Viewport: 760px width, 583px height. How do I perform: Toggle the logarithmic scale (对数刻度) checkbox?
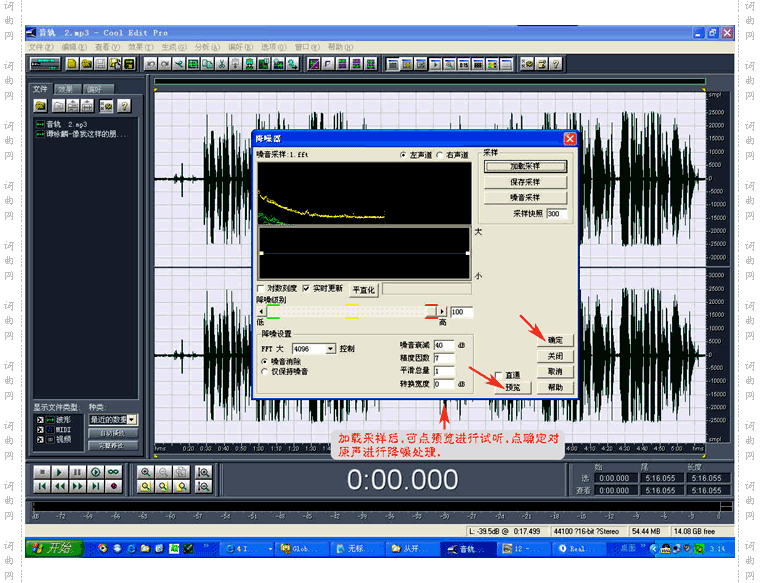point(261,288)
